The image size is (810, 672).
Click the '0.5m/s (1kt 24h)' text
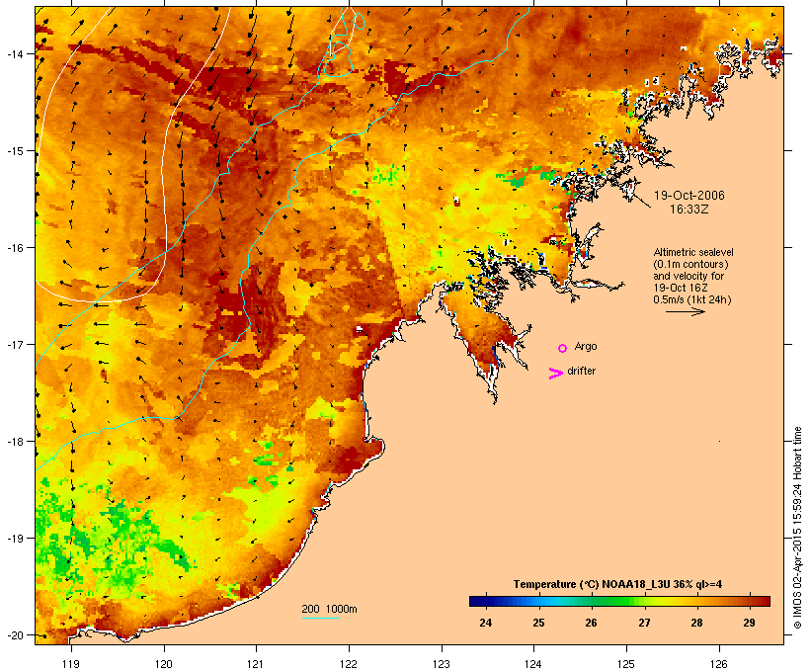692,299
